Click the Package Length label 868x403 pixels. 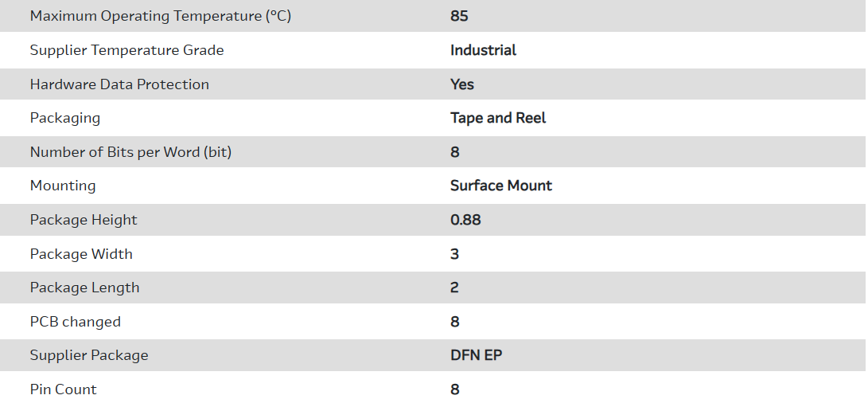(x=84, y=288)
